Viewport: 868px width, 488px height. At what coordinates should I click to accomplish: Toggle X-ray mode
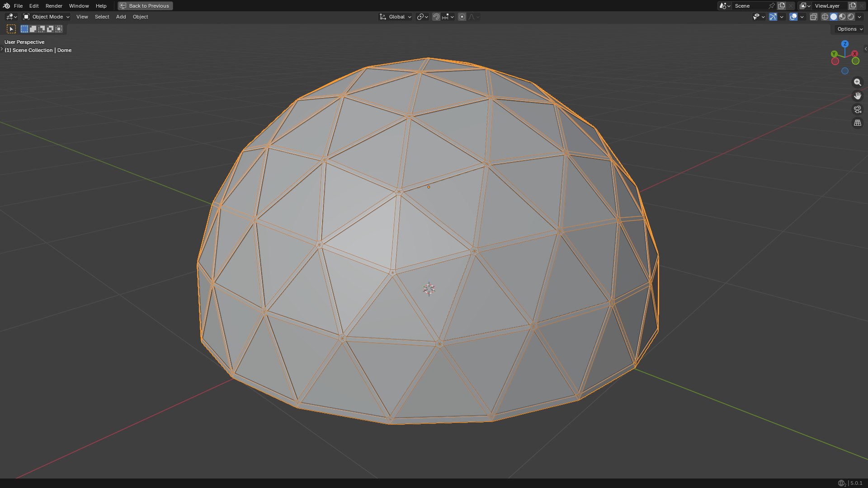(x=813, y=17)
